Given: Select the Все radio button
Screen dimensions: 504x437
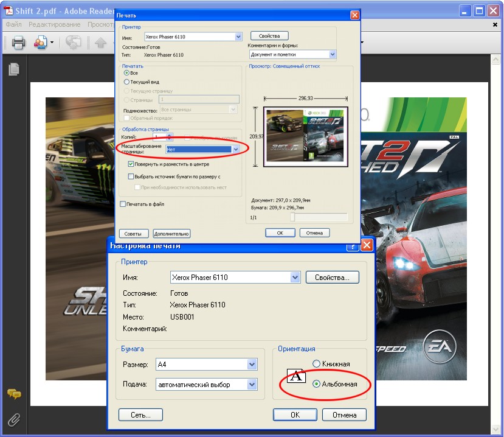Looking at the screenshot, I should (x=126, y=73).
